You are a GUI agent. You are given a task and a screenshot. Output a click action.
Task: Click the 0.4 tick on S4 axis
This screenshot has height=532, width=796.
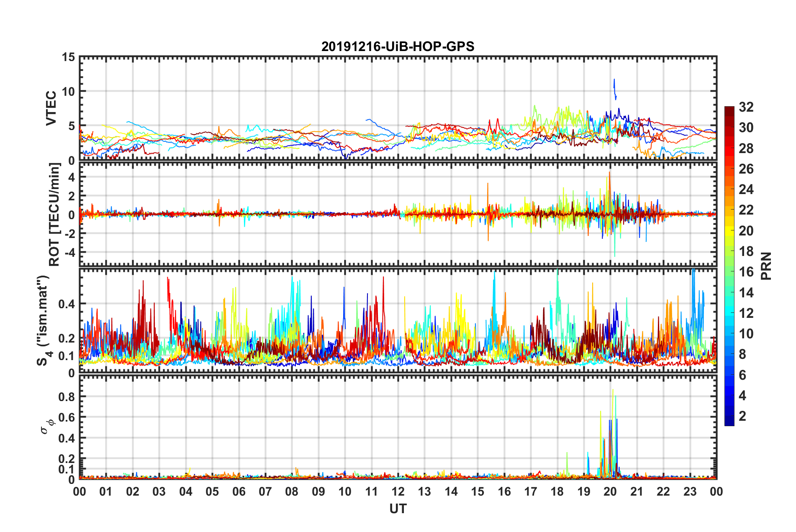[67, 304]
